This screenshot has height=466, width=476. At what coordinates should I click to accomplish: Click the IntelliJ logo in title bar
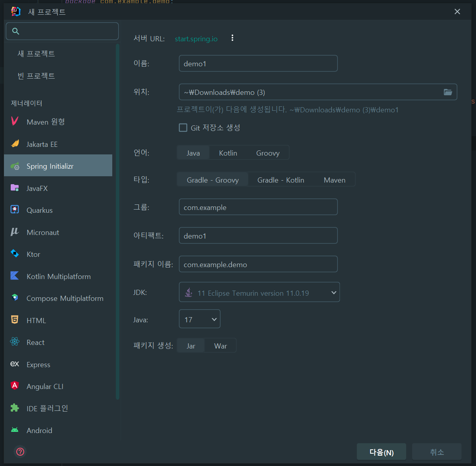coord(16,12)
